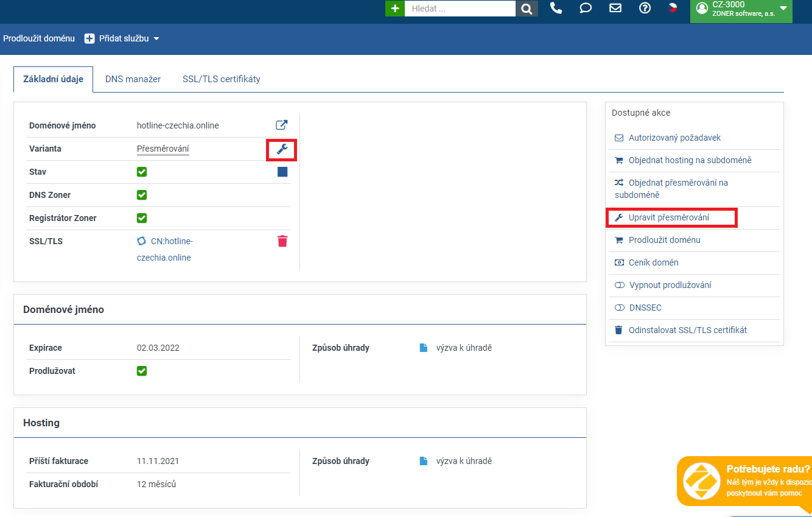Click the search magnifier icon

pos(527,9)
